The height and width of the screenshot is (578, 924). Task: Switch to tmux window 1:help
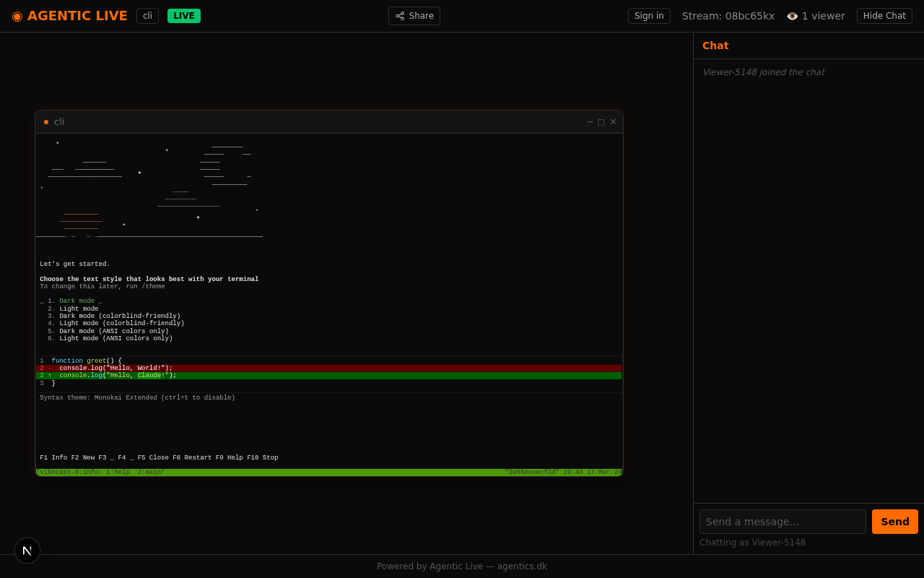click(x=118, y=473)
